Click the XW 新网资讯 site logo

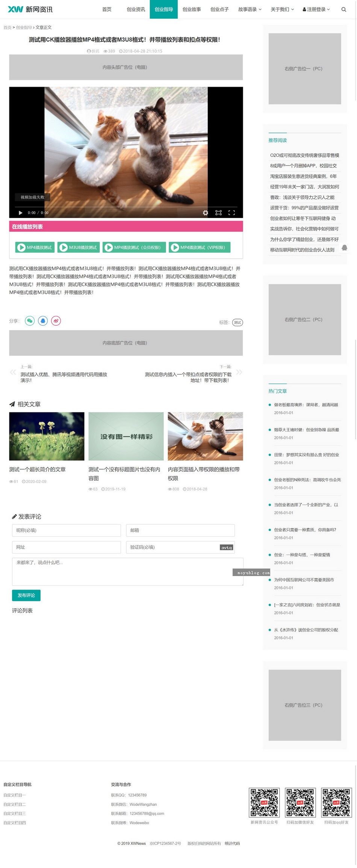coord(30,9)
